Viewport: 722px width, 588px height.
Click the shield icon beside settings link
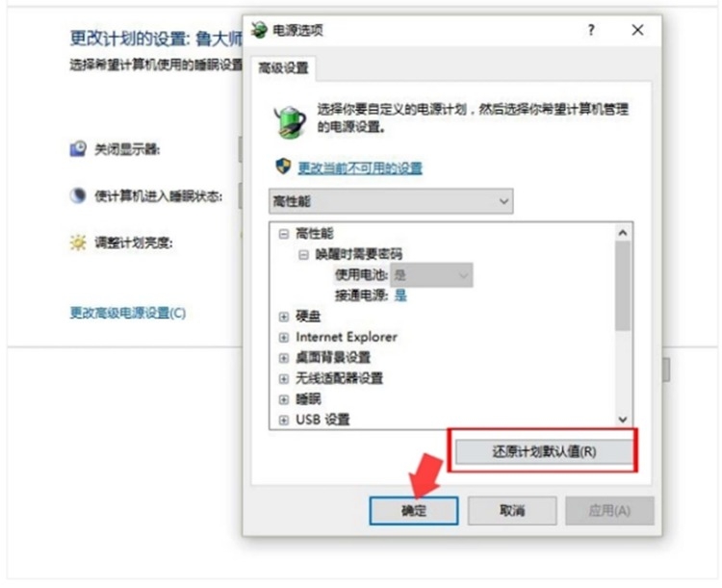point(283,166)
